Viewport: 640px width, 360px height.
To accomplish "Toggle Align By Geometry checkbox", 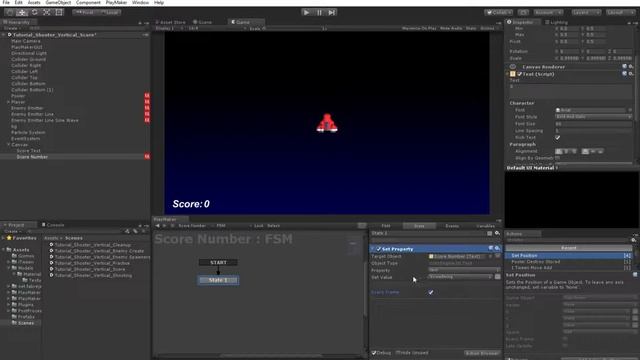I will click(558, 158).
